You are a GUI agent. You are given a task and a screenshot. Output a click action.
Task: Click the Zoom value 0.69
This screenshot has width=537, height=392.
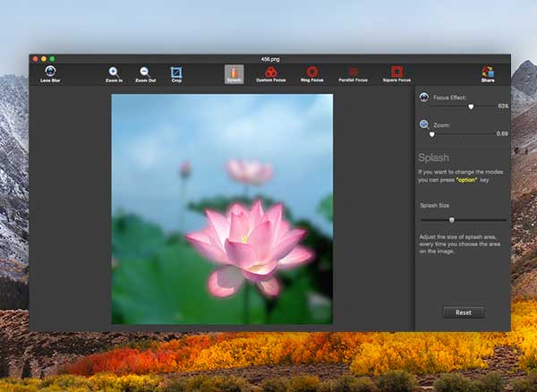[502, 134]
